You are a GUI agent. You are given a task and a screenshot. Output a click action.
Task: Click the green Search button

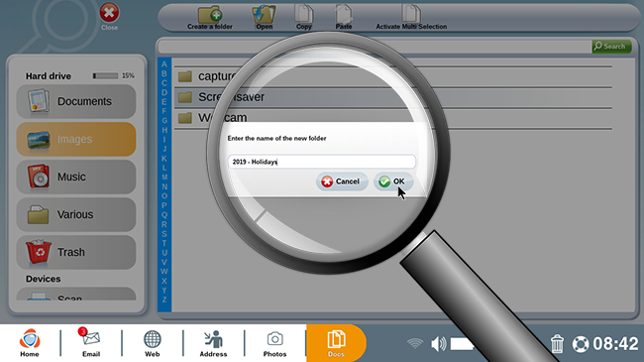pos(611,47)
